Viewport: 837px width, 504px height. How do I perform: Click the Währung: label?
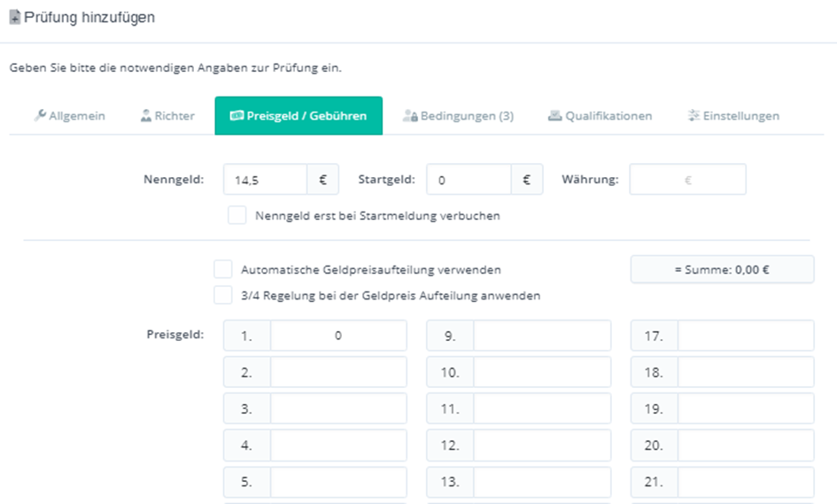pos(590,180)
